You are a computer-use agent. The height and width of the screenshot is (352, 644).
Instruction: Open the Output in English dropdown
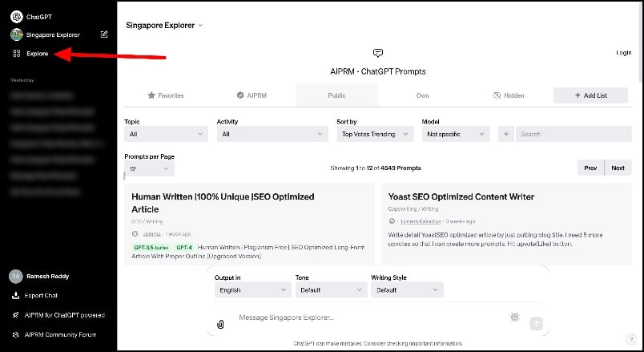253,290
